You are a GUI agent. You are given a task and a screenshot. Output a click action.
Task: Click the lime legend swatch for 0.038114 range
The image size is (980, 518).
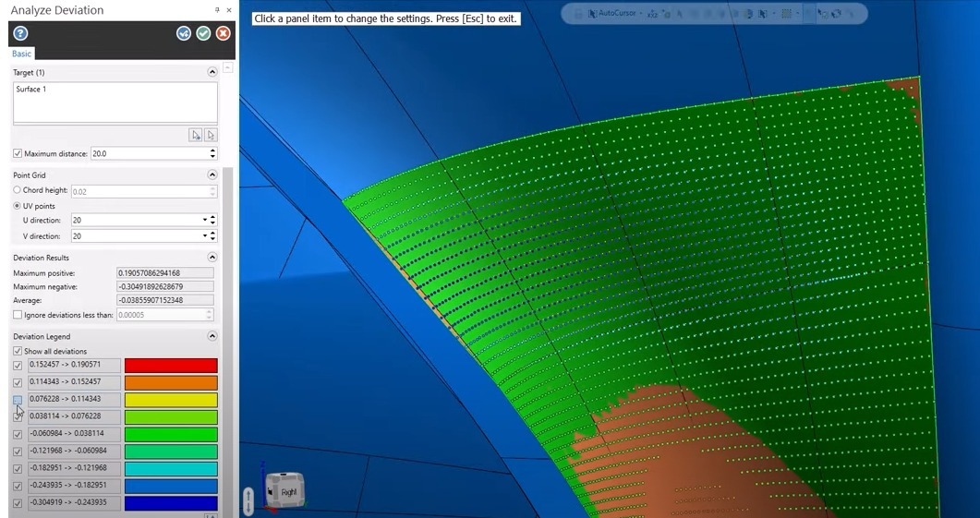click(171, 416)
